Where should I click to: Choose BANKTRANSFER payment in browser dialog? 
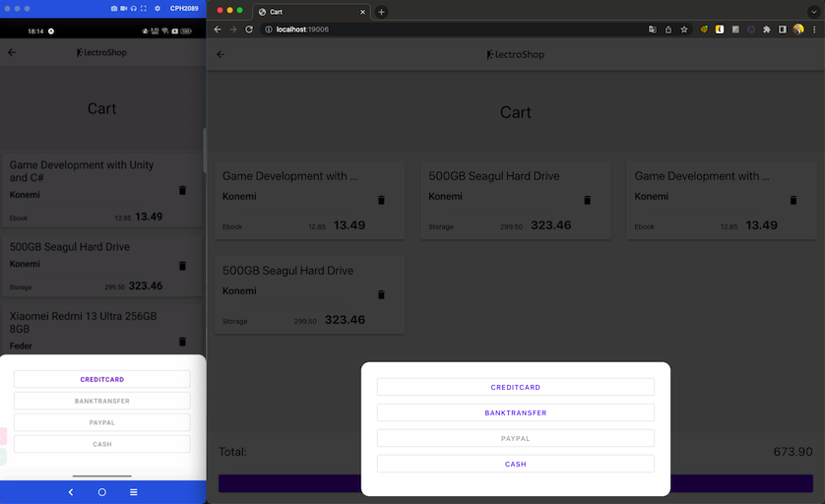coord(516,413)
